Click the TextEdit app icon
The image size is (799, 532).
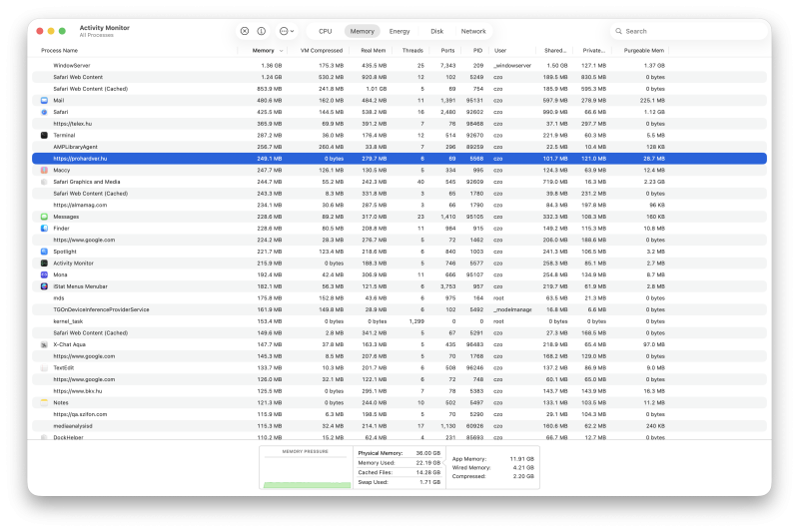44,367
